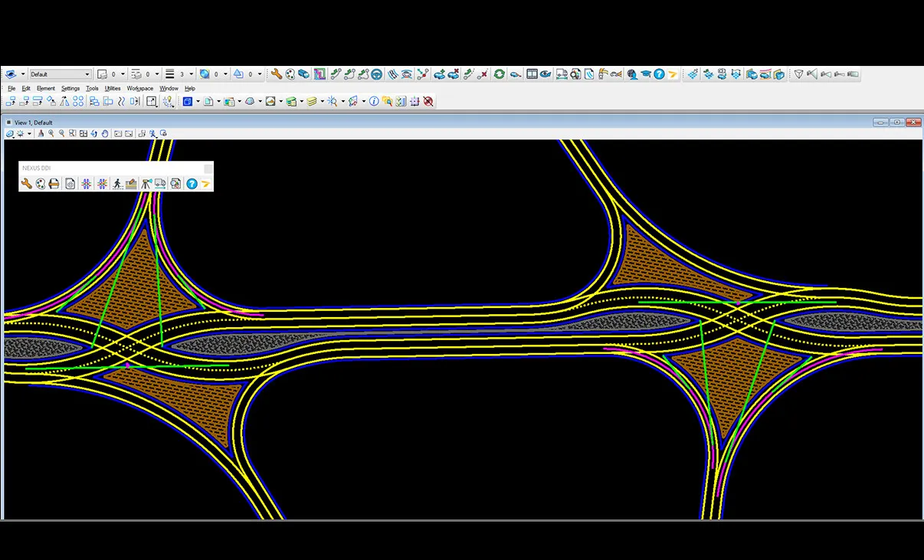Open the Default active level dropdown
Image resolution: width=924 pixels, height=560 pixels.
[x=60, y=74]
